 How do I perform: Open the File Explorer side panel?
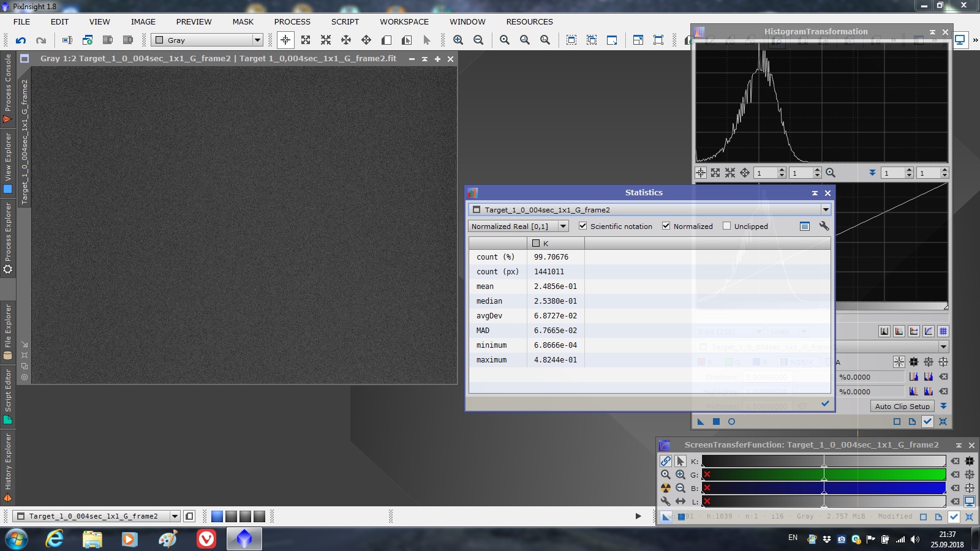coord(8,331)
